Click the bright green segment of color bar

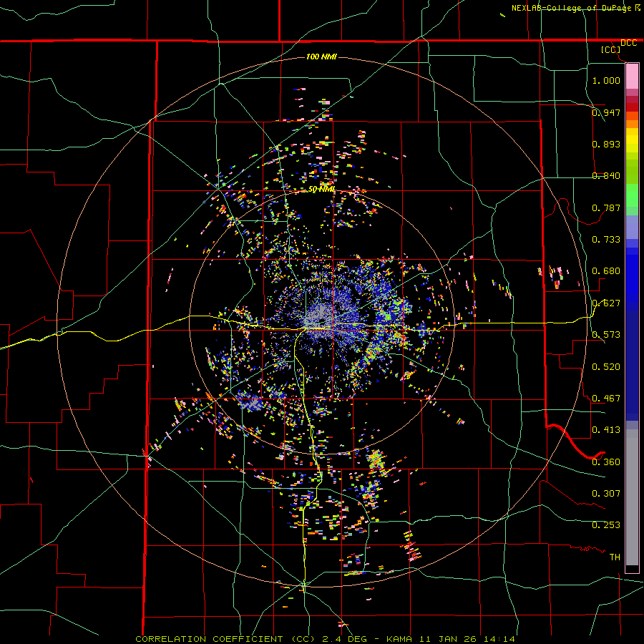(632, 195)
